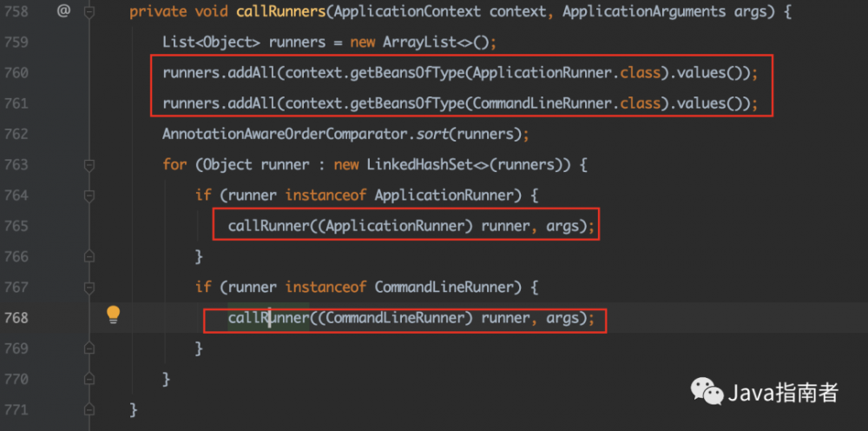Click the sort method call on line 762

coord(433,134)
